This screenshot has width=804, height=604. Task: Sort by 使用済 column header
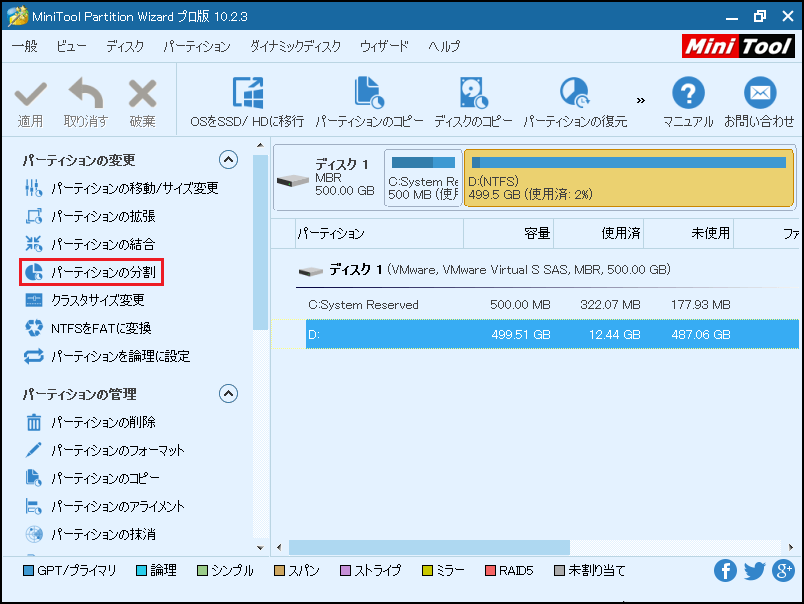coord(599,234)
